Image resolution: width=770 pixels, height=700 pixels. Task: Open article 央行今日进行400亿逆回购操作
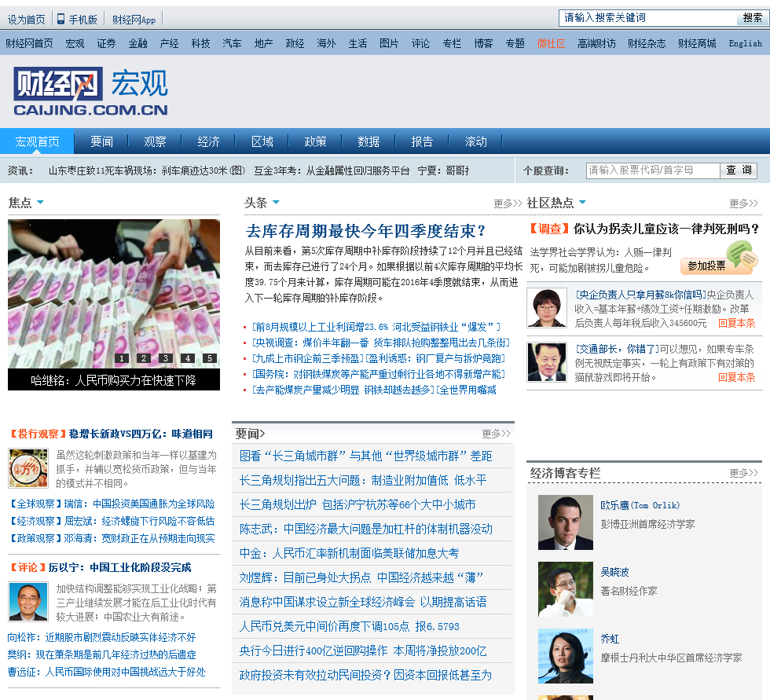[363, 651]
